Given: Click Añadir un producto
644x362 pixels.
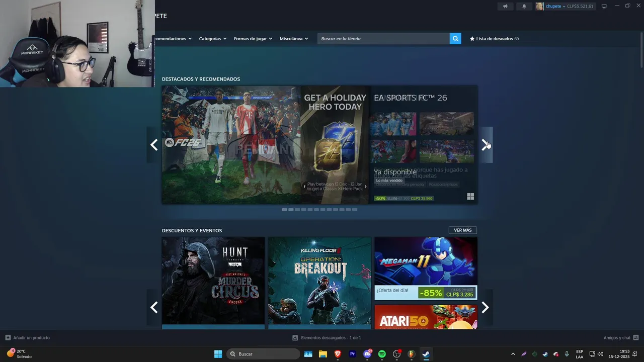Looking at the screenshot, I should point(28,338).
